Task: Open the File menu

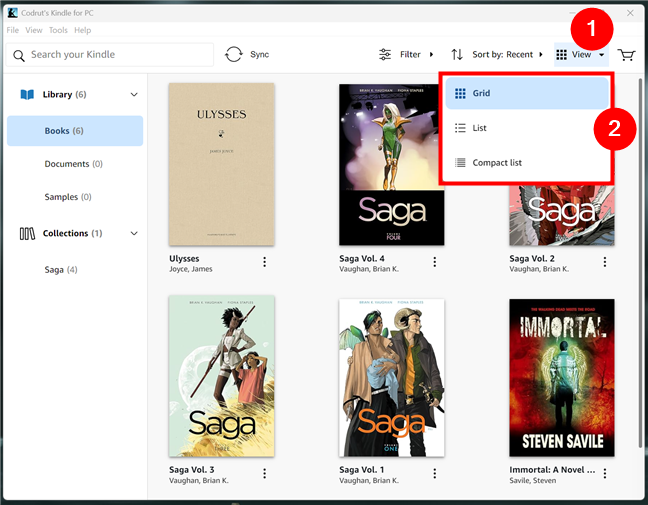Action: (12, 30)
